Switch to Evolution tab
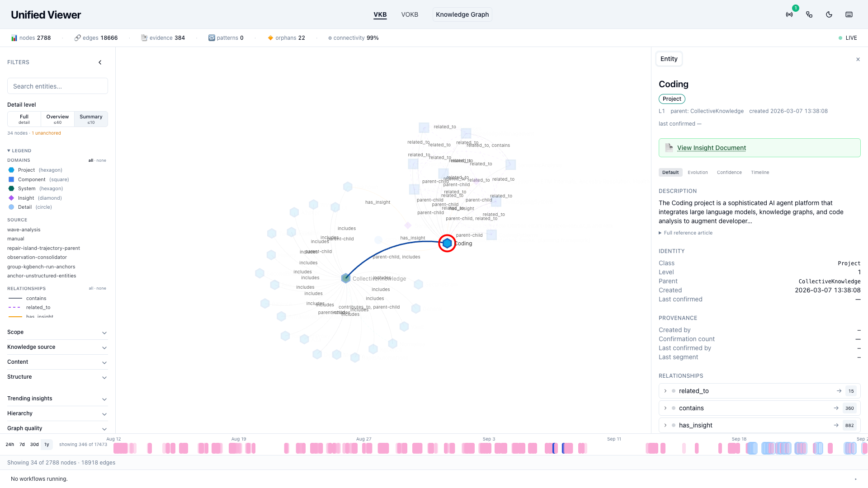The image size is (868, 488). 698,172
